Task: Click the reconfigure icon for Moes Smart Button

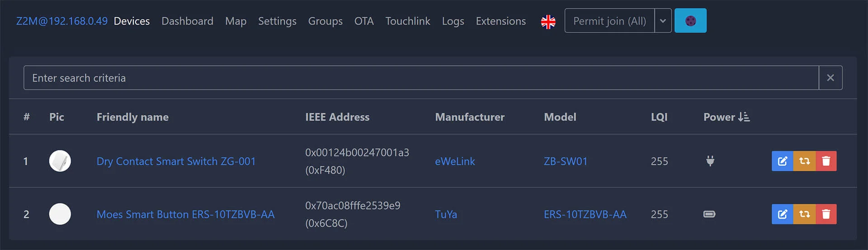Action: (x=804, y=214)
